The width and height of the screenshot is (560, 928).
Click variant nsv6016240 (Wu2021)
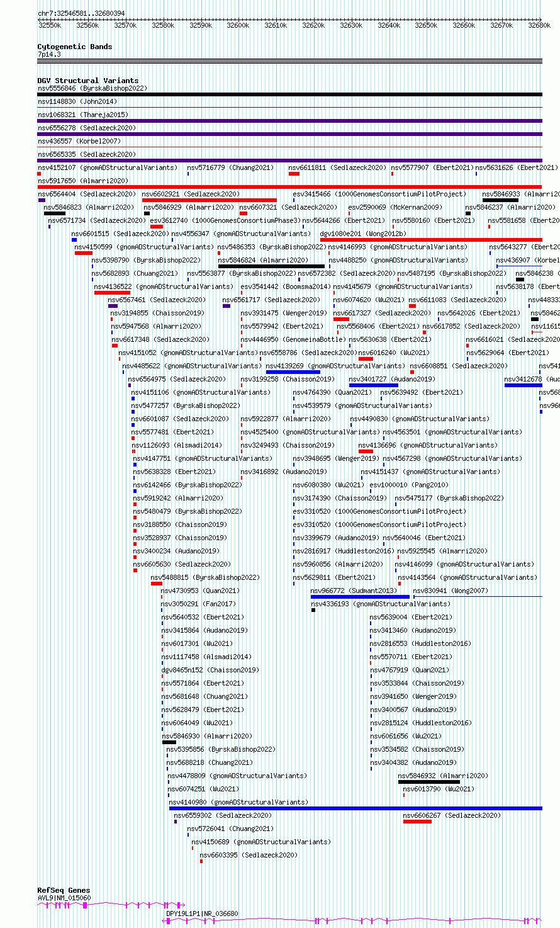tap(395, 353)
